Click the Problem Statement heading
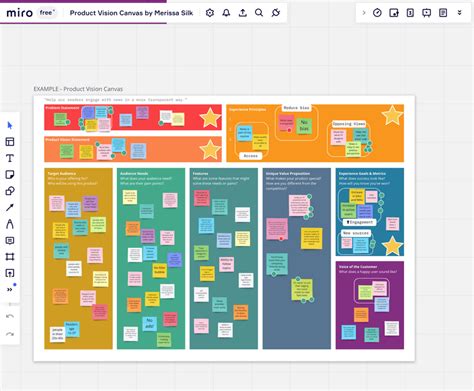 pyautogui.click(x=62, y=108)
